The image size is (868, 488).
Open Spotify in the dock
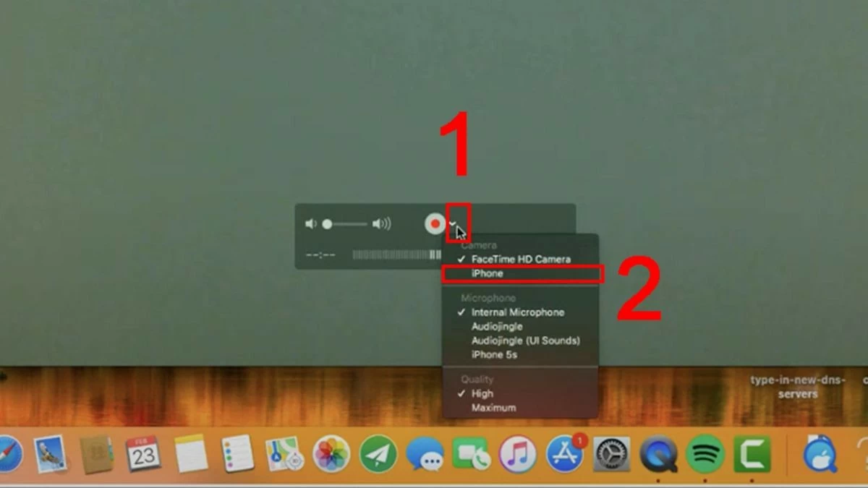point(705,454)
